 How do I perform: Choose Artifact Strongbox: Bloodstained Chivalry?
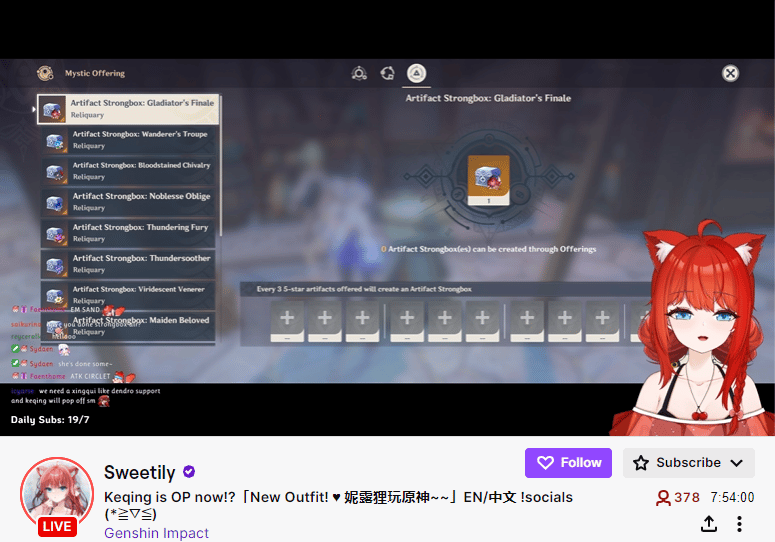(x=128, y=171)
